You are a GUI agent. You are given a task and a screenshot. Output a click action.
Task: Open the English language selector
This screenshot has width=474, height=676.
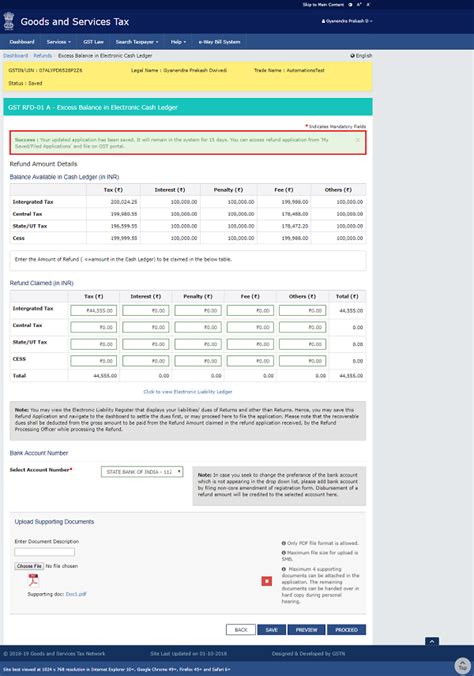pyautogui.click(x=361, y=56)
